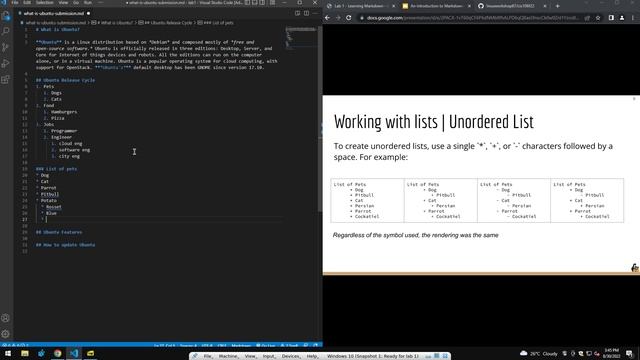Click the Markdown language mode in status bar
This screenshot has height=360, width=640.
point(241,345)
